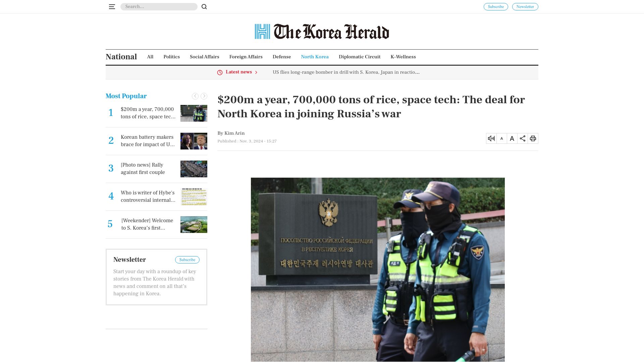Select the Foreign Affairs tab

click(x=246, y=57)
